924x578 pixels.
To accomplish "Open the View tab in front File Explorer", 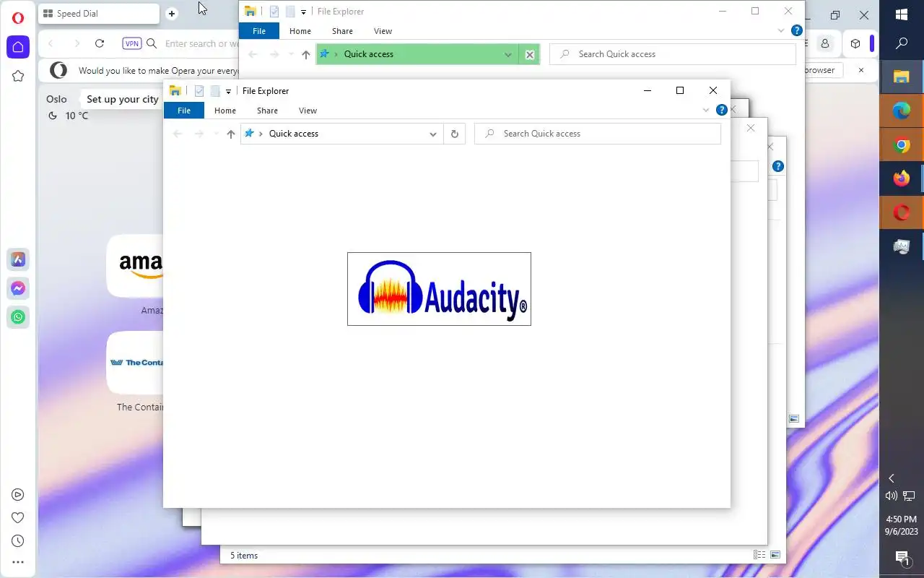I will click(x=308, y=111).
